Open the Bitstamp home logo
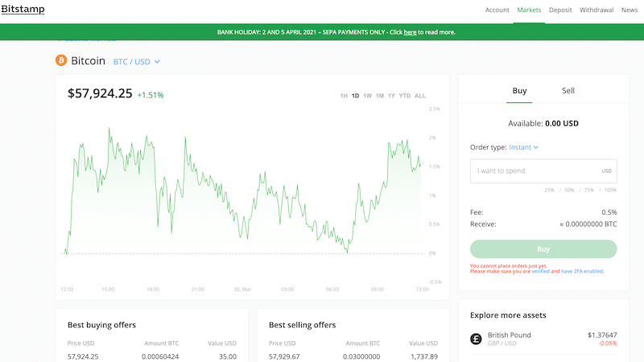Viewport: 644px width, 362px height. (x=23, y=9)
